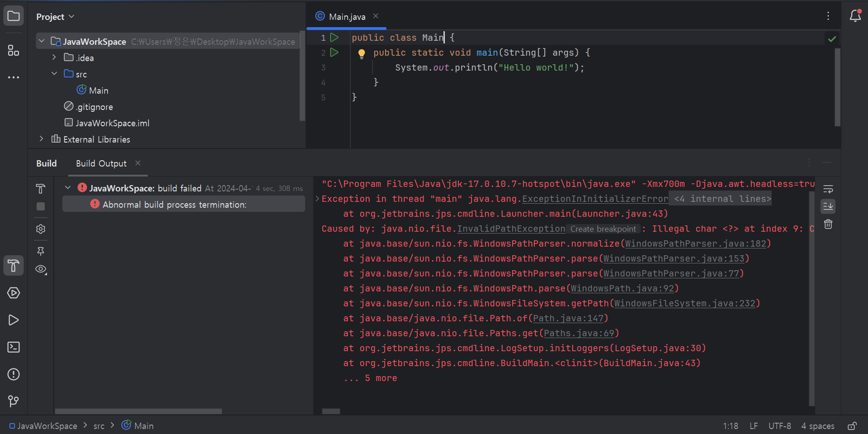Open WindowsPathParser.java:153 link
868x434 pixels.
click(x=674, y=258)
